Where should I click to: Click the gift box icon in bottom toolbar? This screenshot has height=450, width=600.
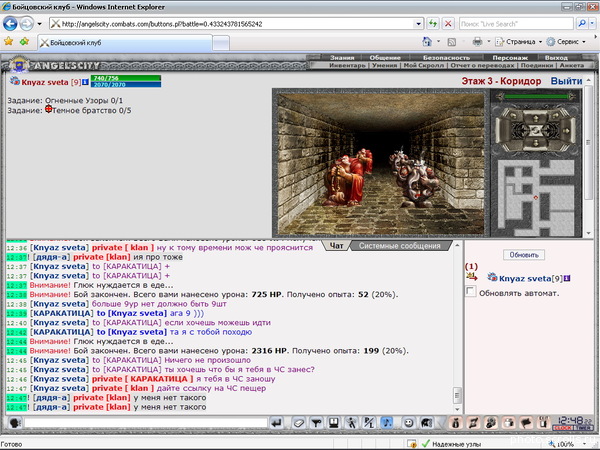pos(509,423)
